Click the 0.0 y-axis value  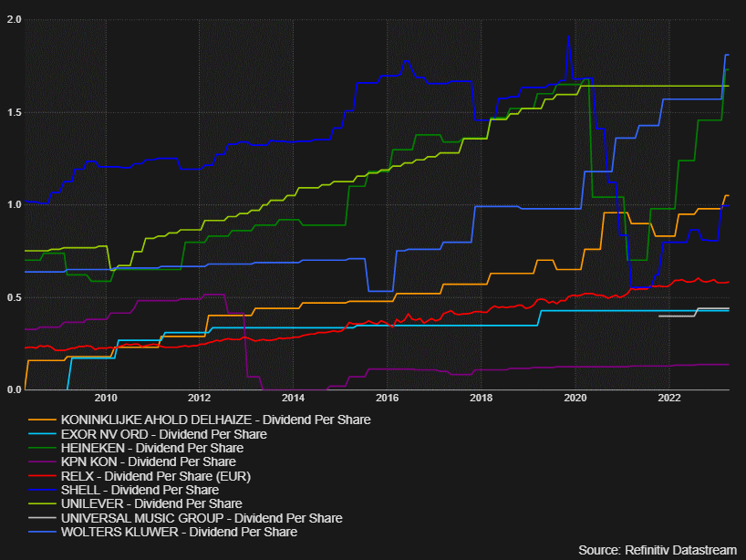(x=15, y=389)
